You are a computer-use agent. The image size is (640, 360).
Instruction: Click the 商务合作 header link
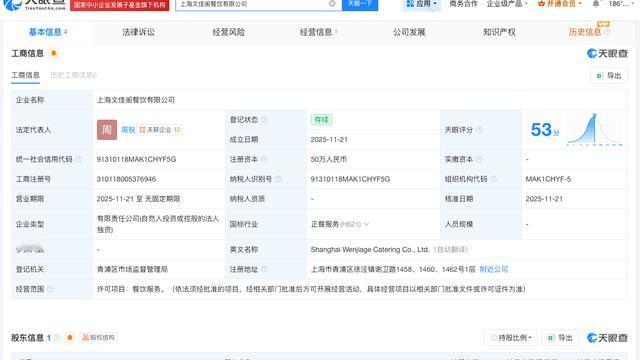463,4
